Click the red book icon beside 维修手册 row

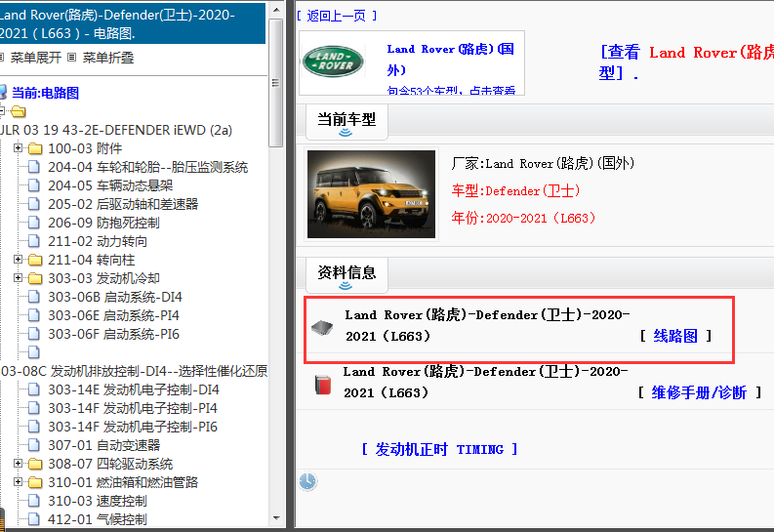coord(323,385)
